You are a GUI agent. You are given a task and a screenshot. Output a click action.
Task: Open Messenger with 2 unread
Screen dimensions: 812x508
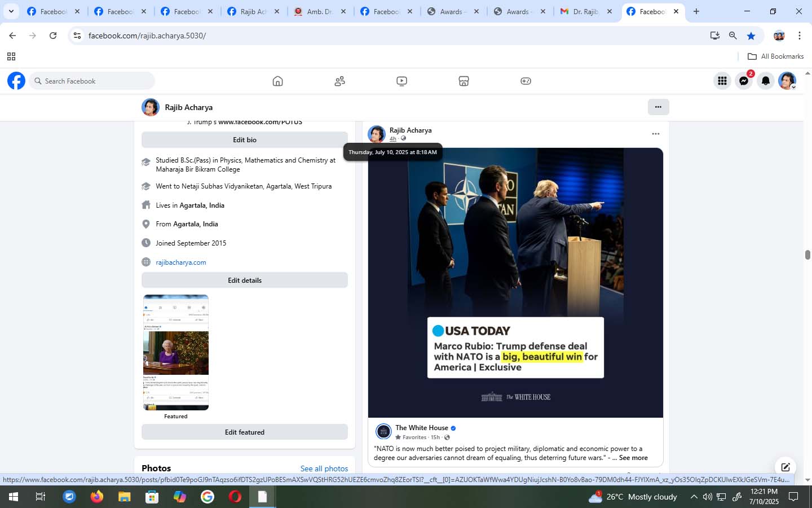[x=744, y=81]
